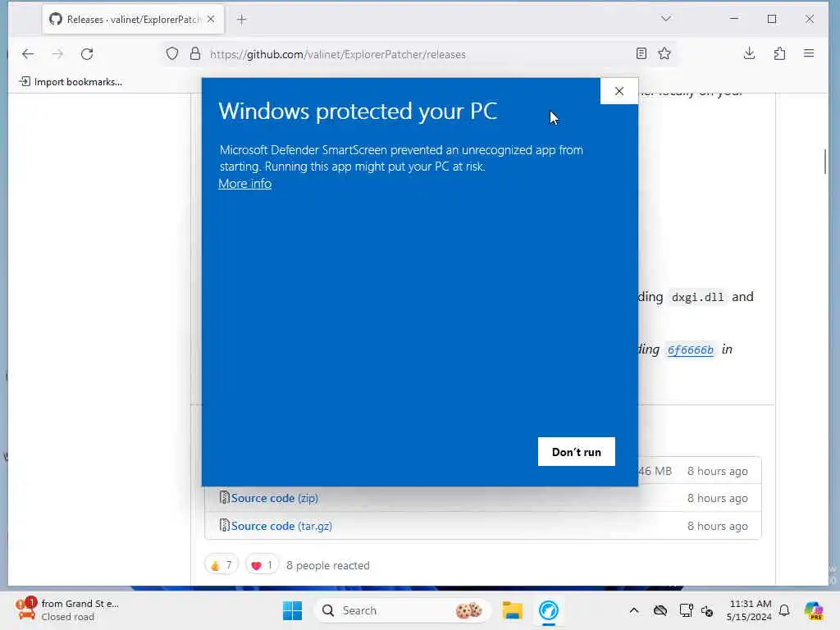Open the extensions puzzle icon
This screenshot has height=630, width=840.
[x=779, y=53]
